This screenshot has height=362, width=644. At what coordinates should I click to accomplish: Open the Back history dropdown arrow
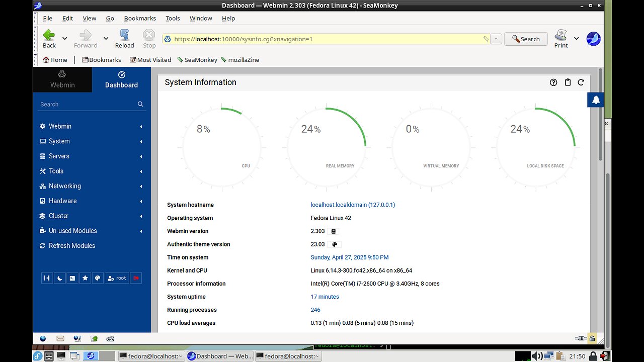click(x=64, y=38)
